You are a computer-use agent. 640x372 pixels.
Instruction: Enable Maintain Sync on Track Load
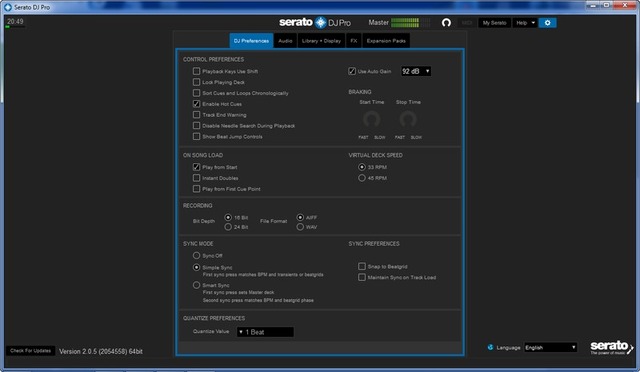362,277
